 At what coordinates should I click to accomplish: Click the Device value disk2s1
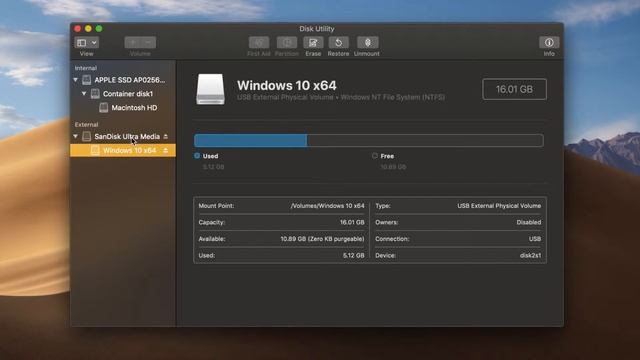tap(531, 255)
